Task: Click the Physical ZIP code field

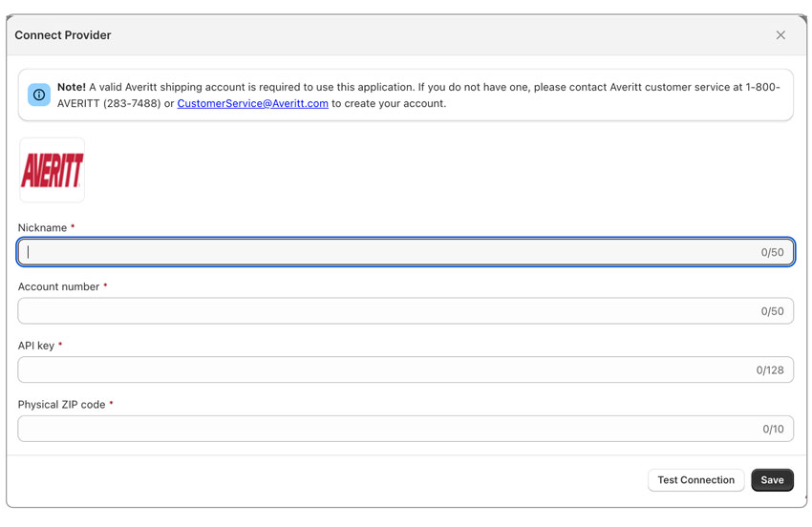Action: (x=405, y=429)
